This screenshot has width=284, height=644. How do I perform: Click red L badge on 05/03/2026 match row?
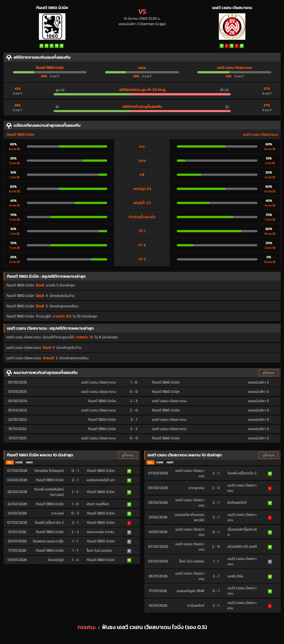(270, 488)
